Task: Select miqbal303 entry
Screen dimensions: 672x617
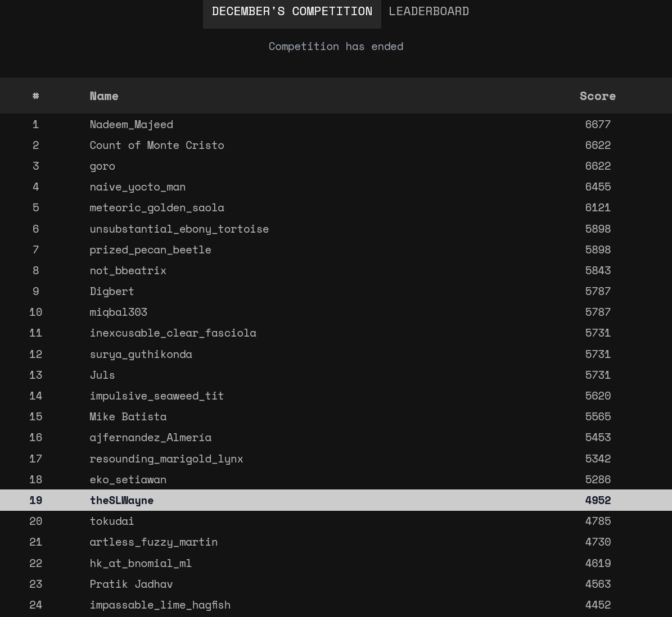Action: point(118,312)
